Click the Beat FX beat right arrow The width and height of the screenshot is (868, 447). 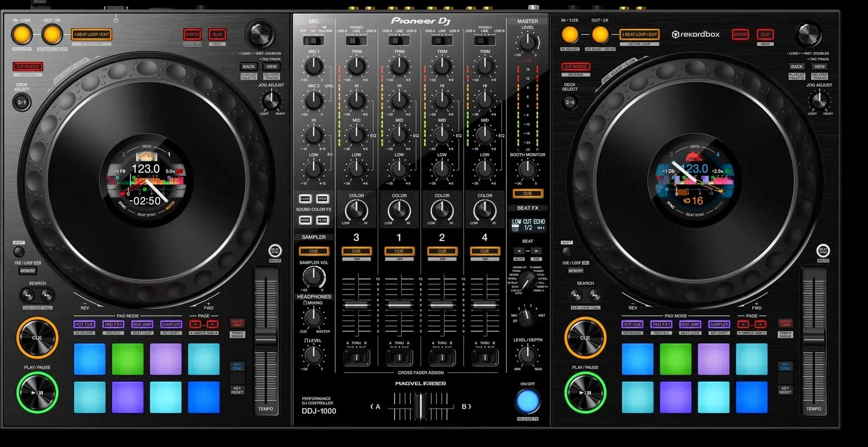point(536,251)
